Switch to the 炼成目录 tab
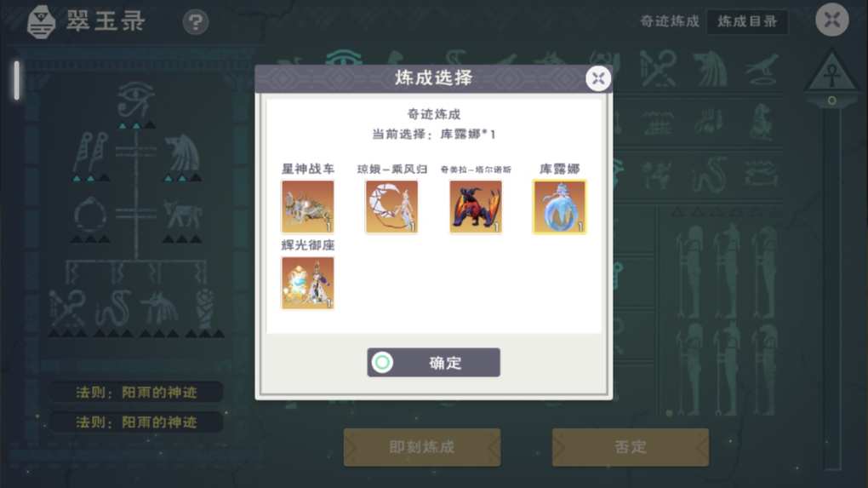 click(747, 21)
